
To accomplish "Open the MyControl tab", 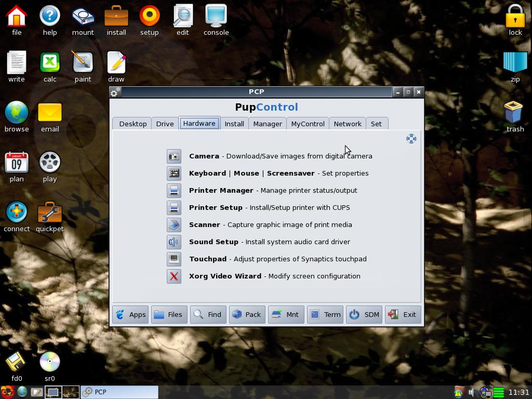I will point(308,124).
